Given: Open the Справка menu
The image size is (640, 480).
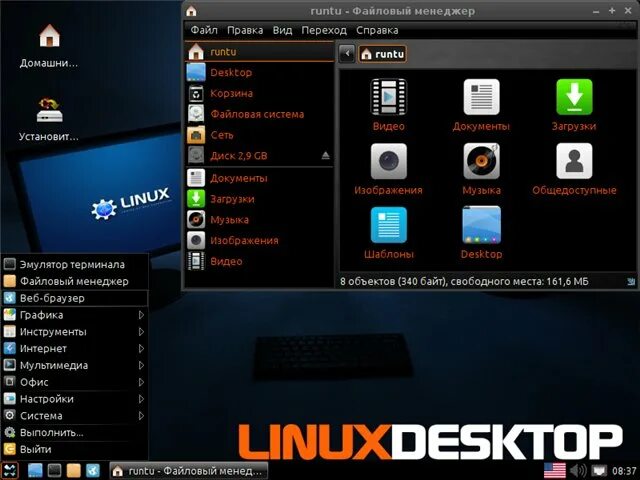Looking at the screenshot, I should pyautogui.click(x=377, y=30).
